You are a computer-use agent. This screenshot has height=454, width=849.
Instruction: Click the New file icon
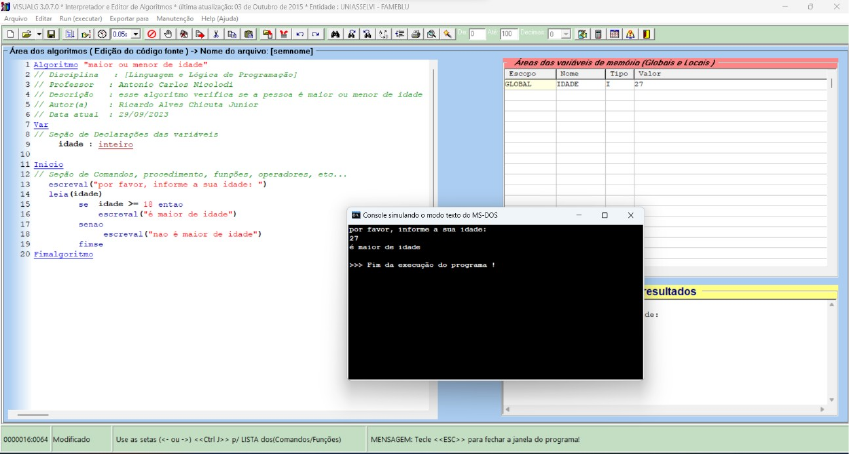pyautogui.click(x=10, y=34)
